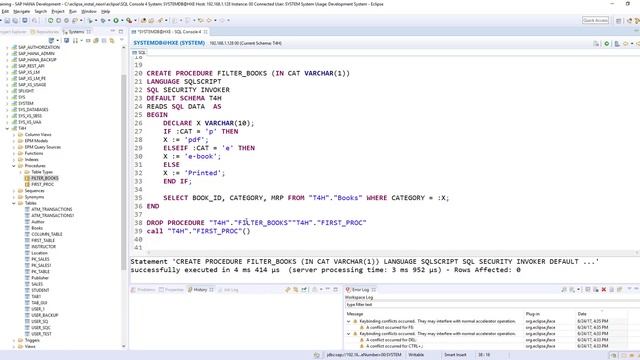This screenshot has height=360, width=640.
Task: Minimize the Systems view panel
Action: (113, 31)
